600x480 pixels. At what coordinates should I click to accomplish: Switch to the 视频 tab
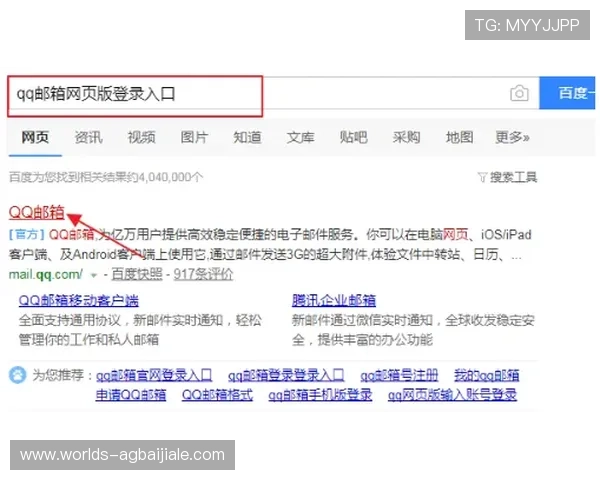coord(141,137)
